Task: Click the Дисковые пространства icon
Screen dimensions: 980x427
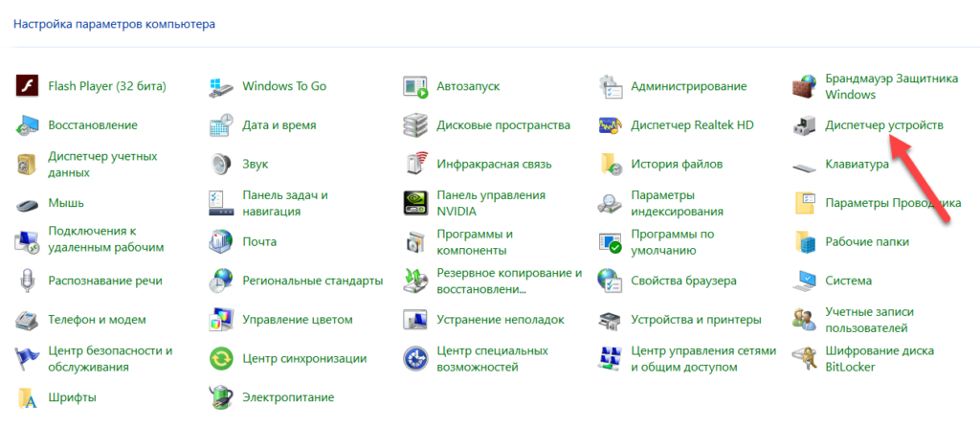Action: click(414, 125)
